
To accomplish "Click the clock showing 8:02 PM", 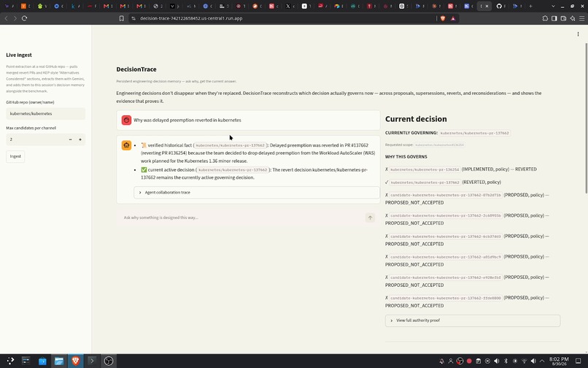I will click(559, 361).
